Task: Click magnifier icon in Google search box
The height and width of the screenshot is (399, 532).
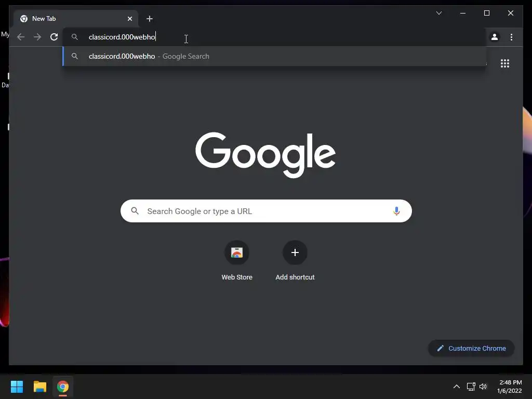Action: click(x=135, y=211)
